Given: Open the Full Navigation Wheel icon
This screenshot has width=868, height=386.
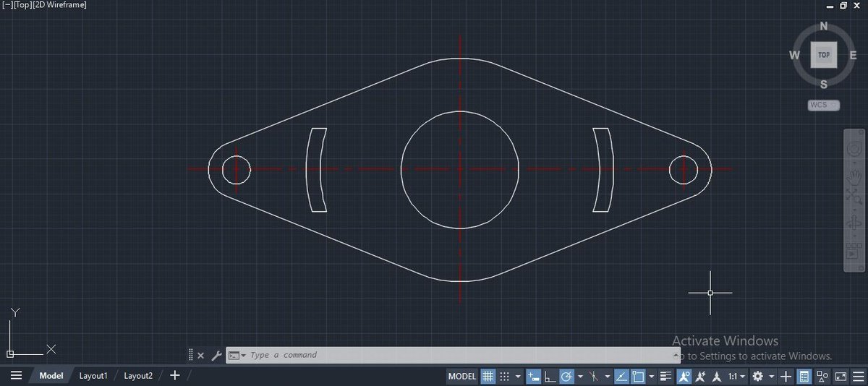Looking at the screenshot, I should [x=854, y=149].
